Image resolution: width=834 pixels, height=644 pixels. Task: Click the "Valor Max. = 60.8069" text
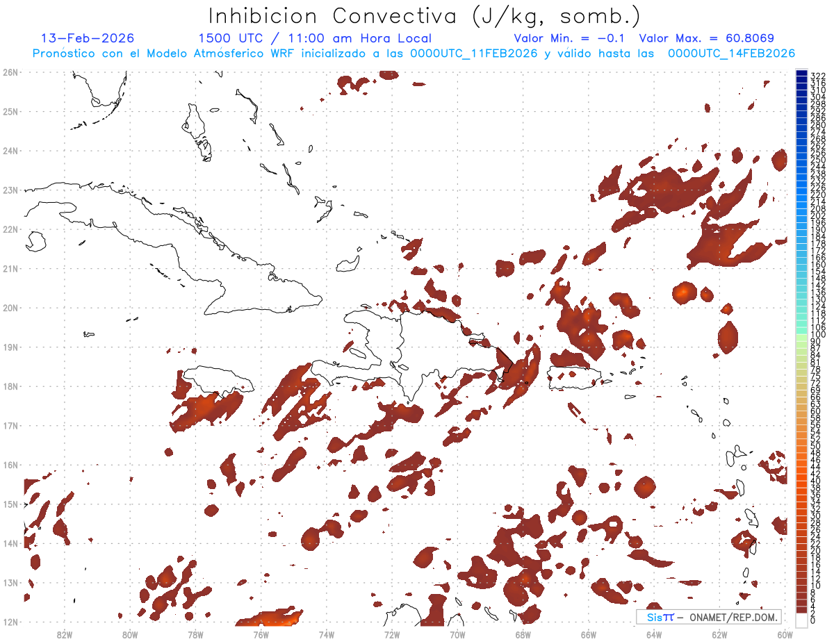[706, 38]
